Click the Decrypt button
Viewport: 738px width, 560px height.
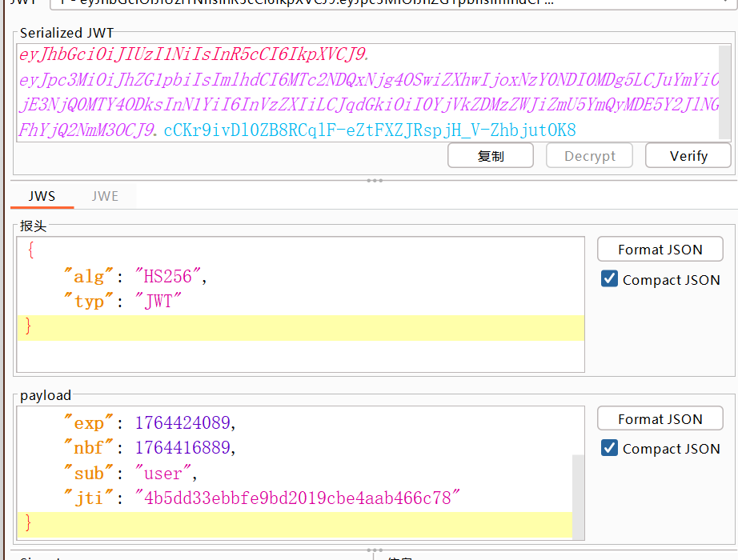tap(589, 156)
